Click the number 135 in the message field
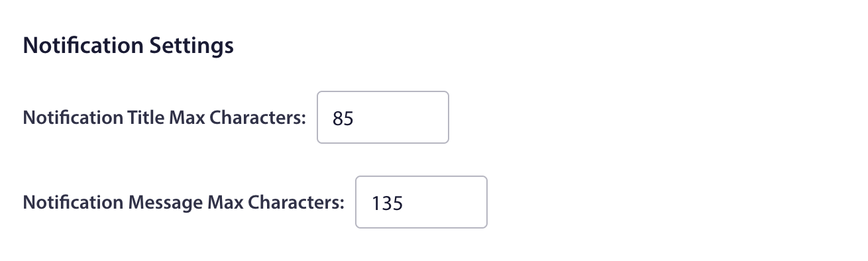Viewport: 868px width, 261px height. coord(388,203)
